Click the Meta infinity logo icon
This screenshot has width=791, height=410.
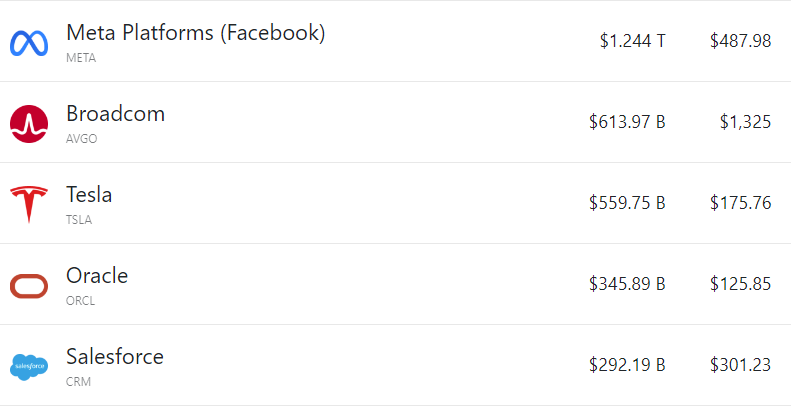tap(29, 43)
